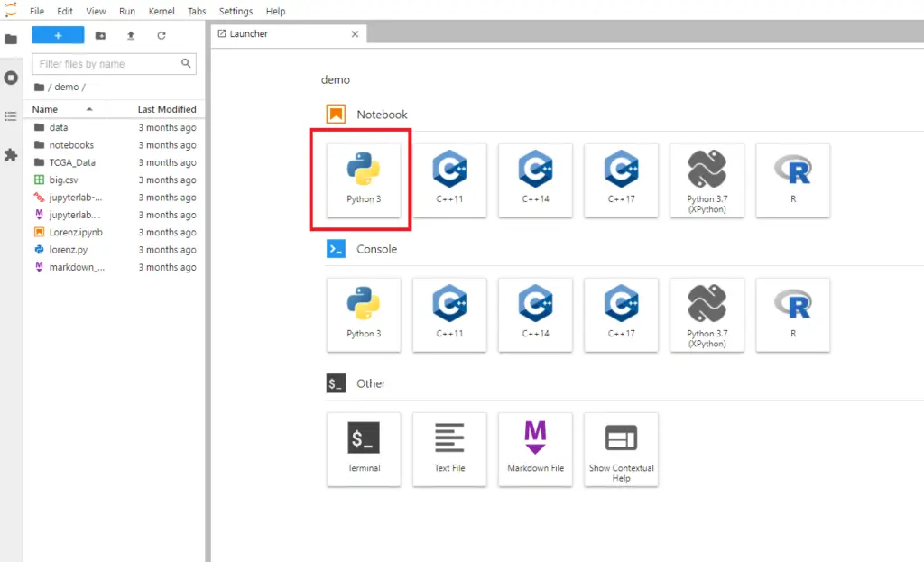
Task: Show running terminals and kernels panel
Action: tap(11, 78)
